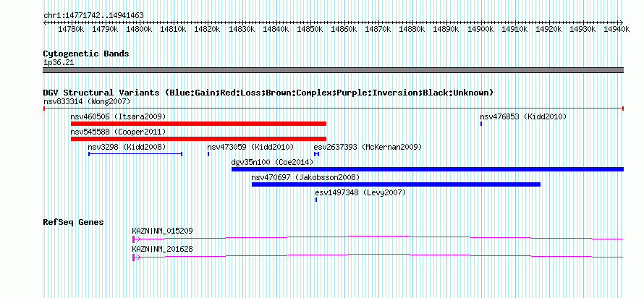Click ruler tick label 14900k
644x298 pixels.
pos(480,29)
